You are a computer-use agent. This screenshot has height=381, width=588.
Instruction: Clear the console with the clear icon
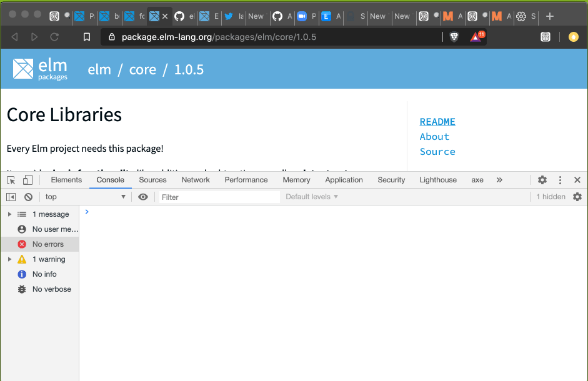tap(29, 197)
